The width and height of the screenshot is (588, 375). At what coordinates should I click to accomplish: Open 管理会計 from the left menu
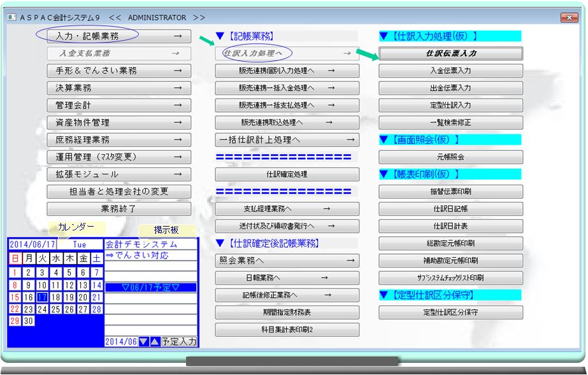pyautogui.click(x=119, y=105)
